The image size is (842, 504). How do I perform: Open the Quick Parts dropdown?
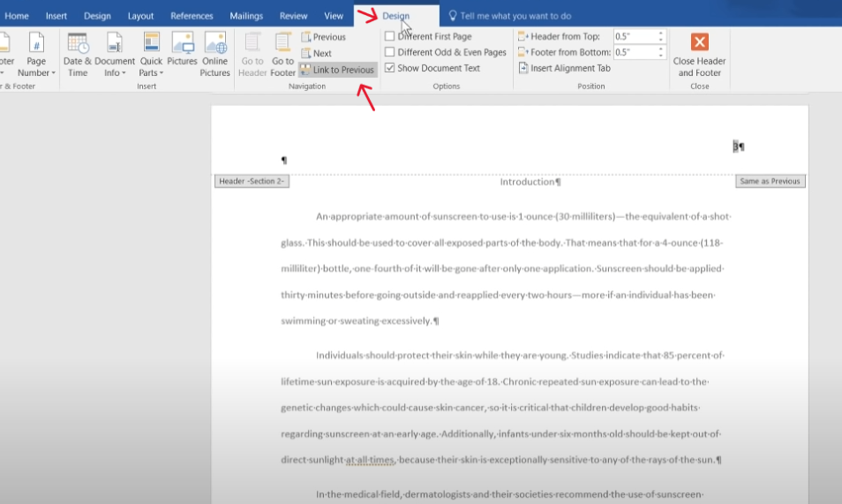(x=151, y=54)
